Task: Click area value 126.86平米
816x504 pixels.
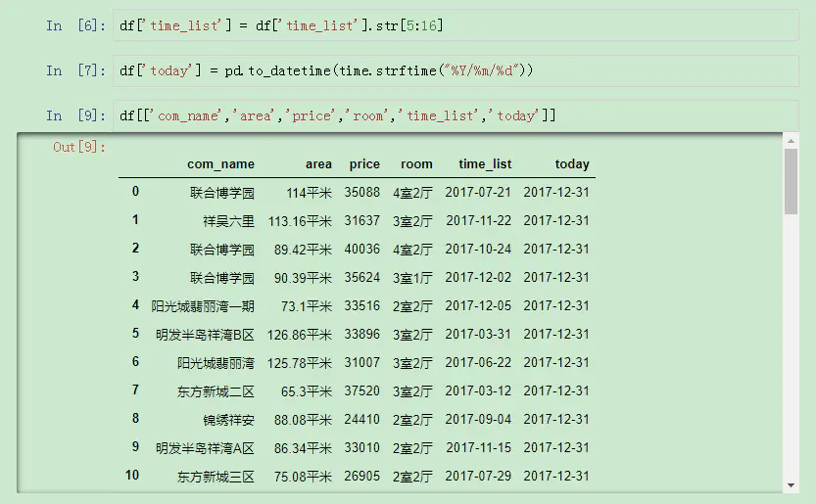Action: (299, 335)
